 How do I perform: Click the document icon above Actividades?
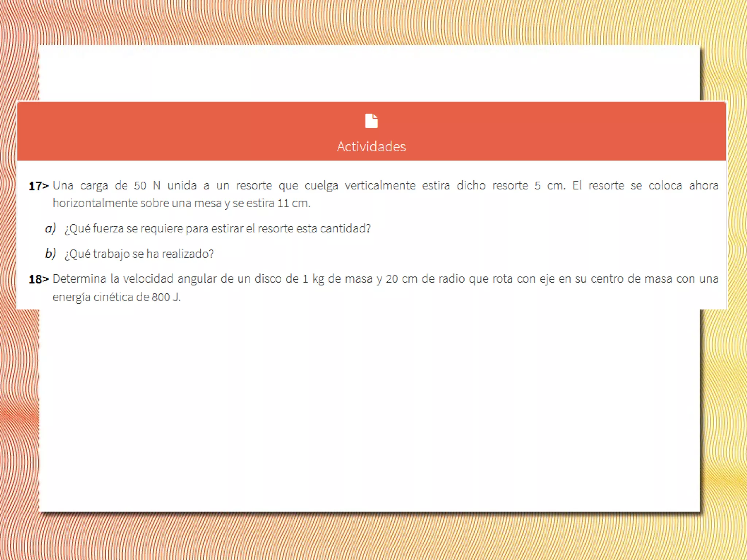(x=371, y=121)
